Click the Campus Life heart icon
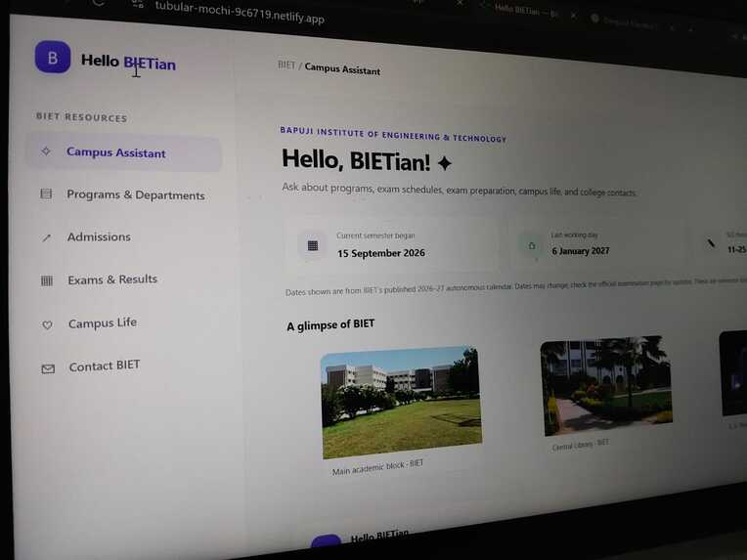This screenshot has height=560, width=747. [x=47, y=324]
